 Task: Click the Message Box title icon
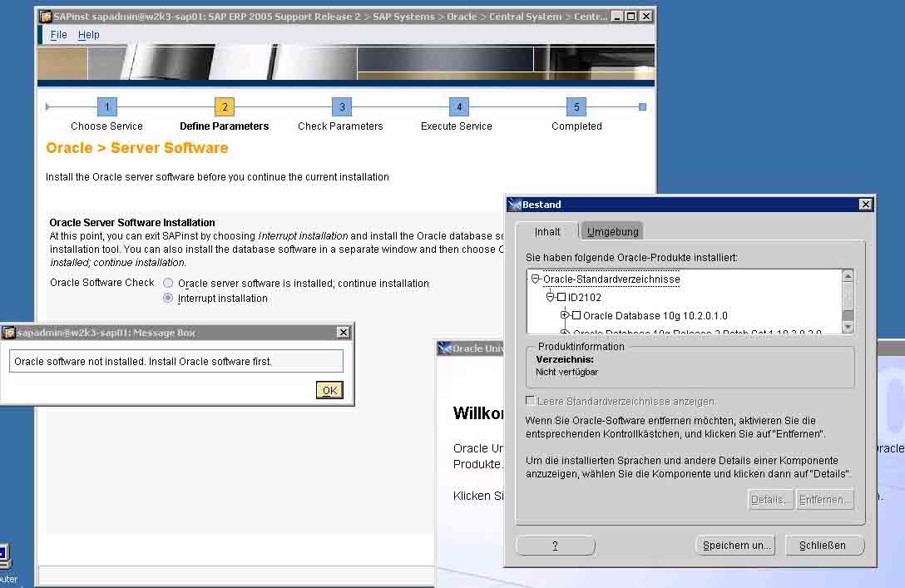click(x=8, y=333)
